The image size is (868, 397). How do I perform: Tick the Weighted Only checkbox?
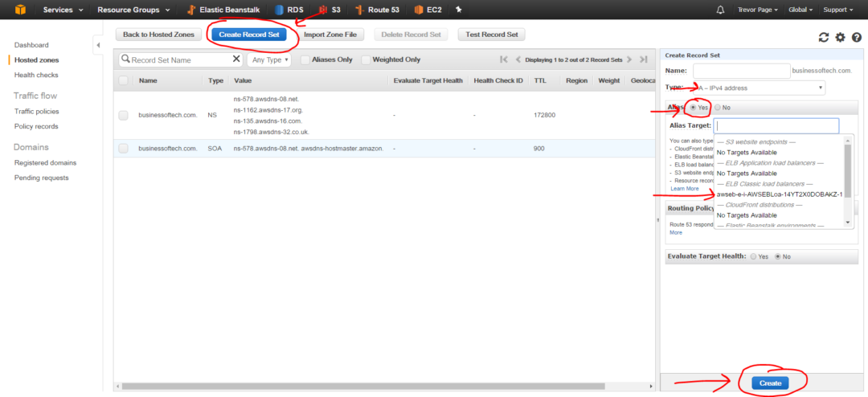[x=366, y=59]
